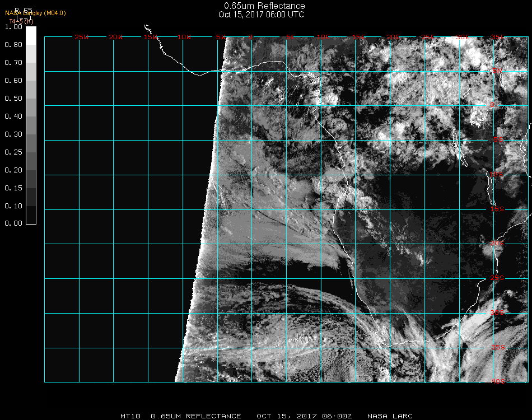Click the 'NASA LARC' footer text
The width and height of the screenshot is (532, 420).
pos(390,416)
